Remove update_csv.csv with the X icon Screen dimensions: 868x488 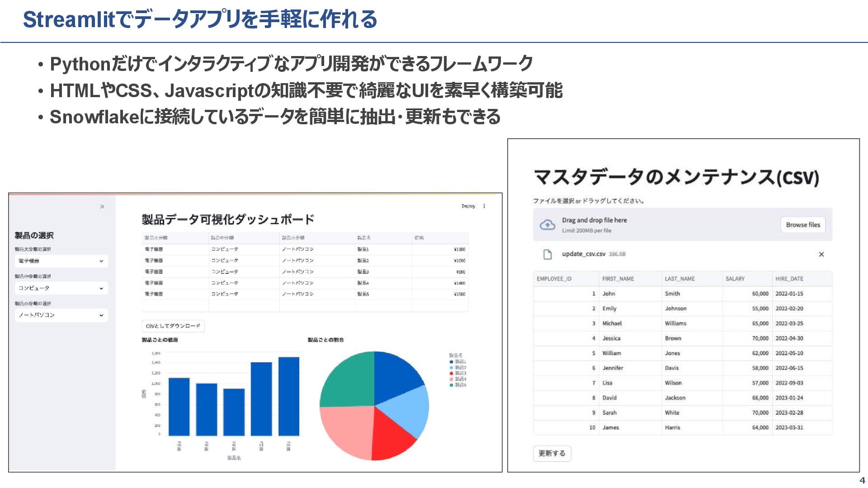tap(821, 254)
